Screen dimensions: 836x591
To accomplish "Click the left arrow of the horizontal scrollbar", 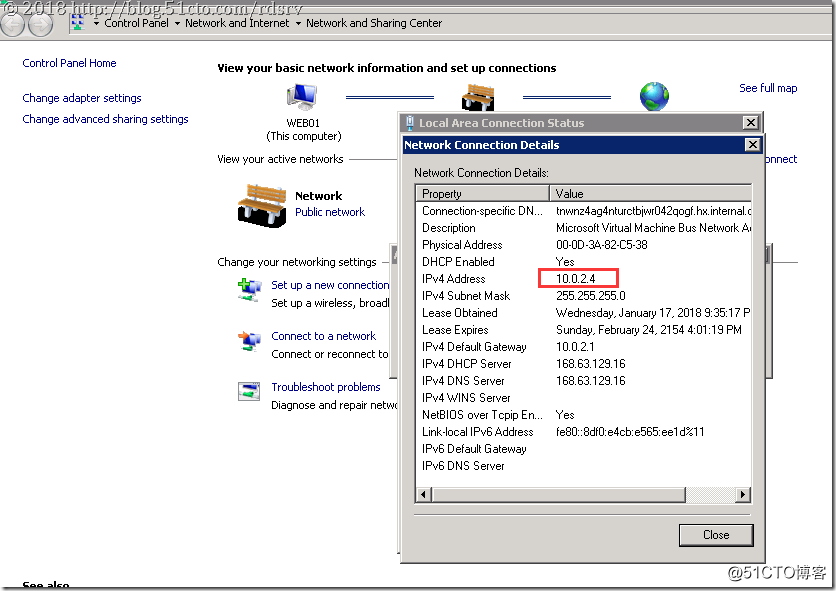I will [423, 494].
